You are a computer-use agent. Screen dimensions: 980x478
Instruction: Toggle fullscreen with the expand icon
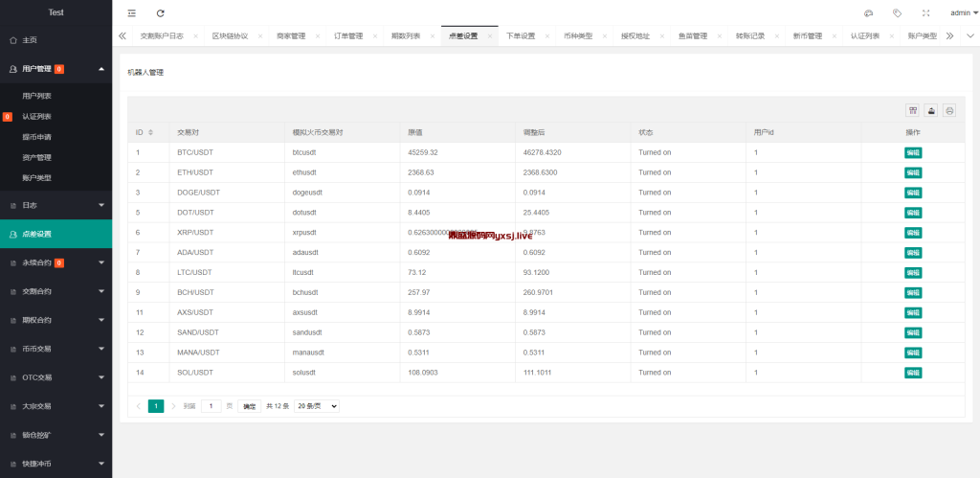926,13
